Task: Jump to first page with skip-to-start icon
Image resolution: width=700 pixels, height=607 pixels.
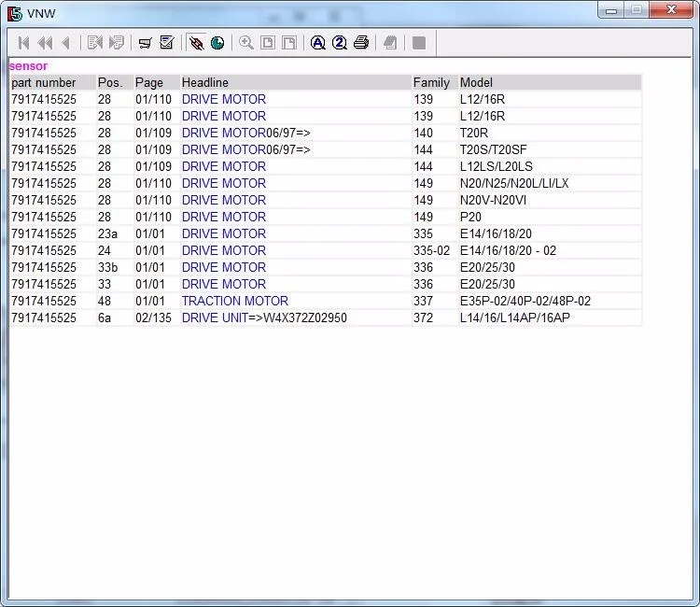Action: (x=24, y=43)
